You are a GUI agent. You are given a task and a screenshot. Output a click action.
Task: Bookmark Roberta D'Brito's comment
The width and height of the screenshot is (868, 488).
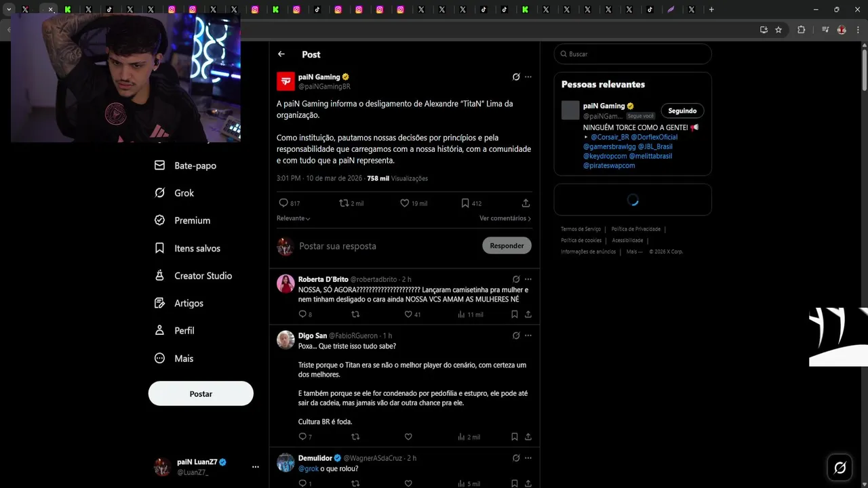coord(515,314)
